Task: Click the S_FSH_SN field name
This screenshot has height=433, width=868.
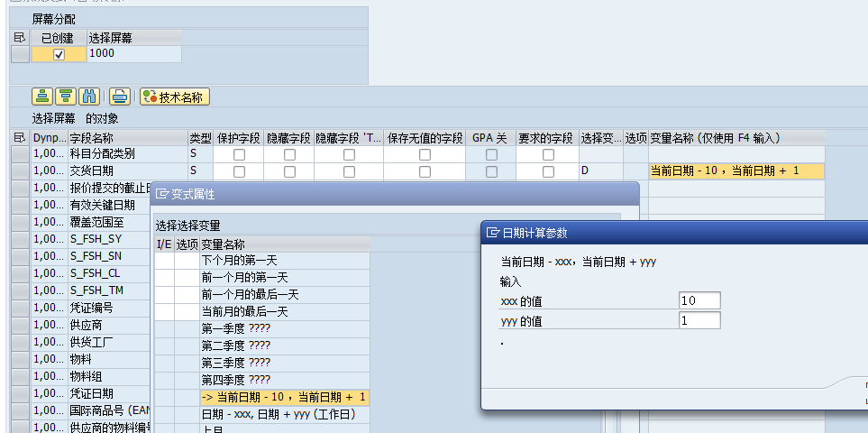Action: 96,257
